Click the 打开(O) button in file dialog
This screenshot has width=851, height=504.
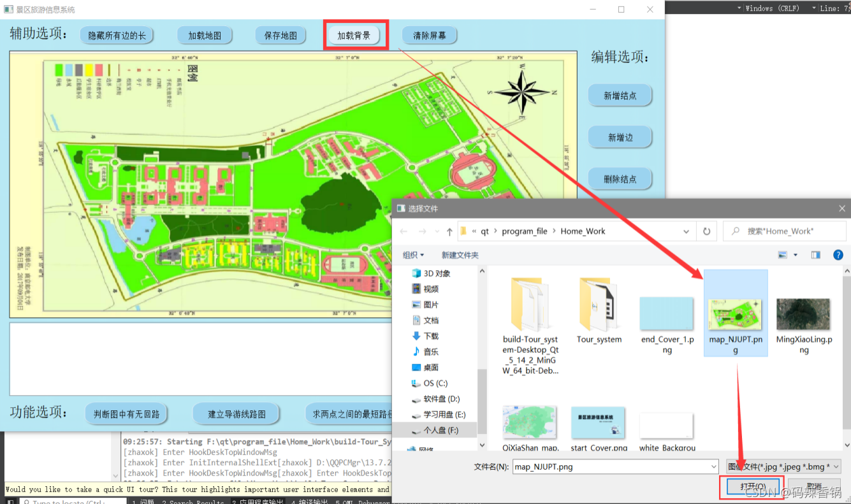click(x=752, y=486)
